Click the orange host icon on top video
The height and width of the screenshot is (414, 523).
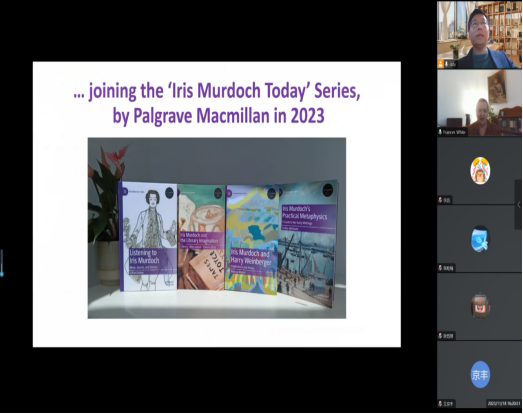tap(441, 64)
